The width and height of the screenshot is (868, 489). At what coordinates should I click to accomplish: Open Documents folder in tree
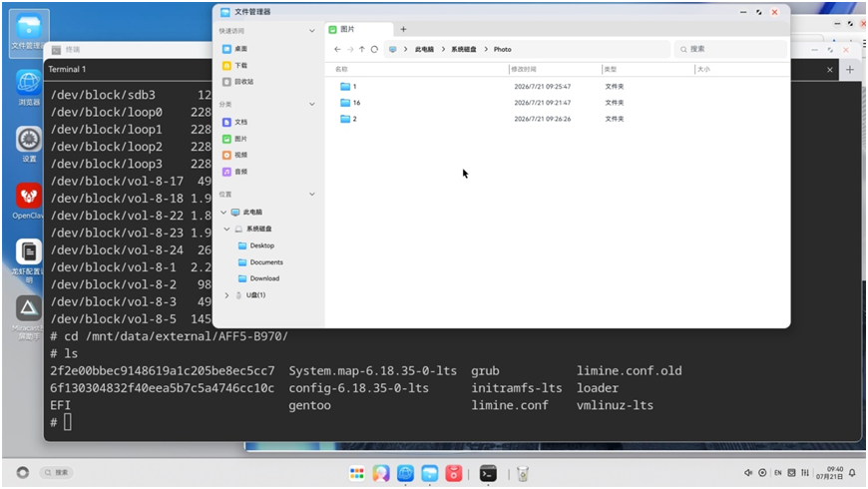tap(266, 261)
